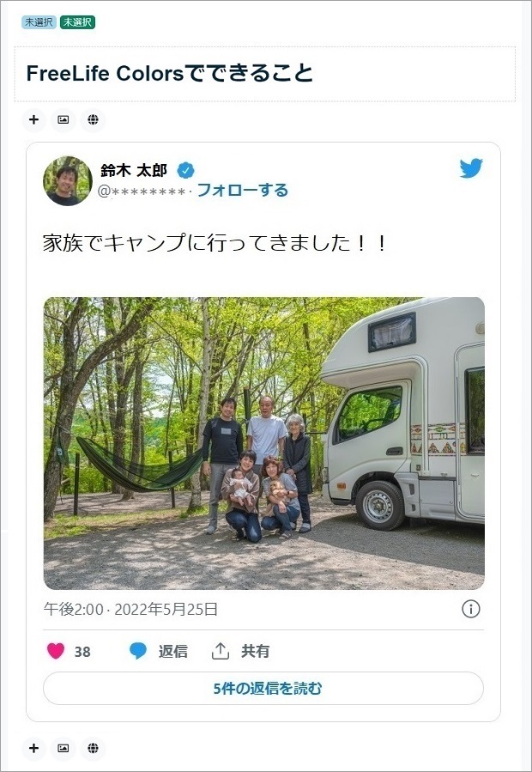
Task: Click the bottom plus add-block icon
Action: tap(34, 748)
